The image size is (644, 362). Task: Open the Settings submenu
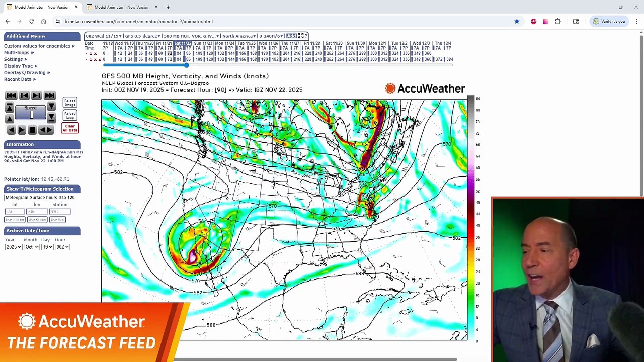pos(16,59)
